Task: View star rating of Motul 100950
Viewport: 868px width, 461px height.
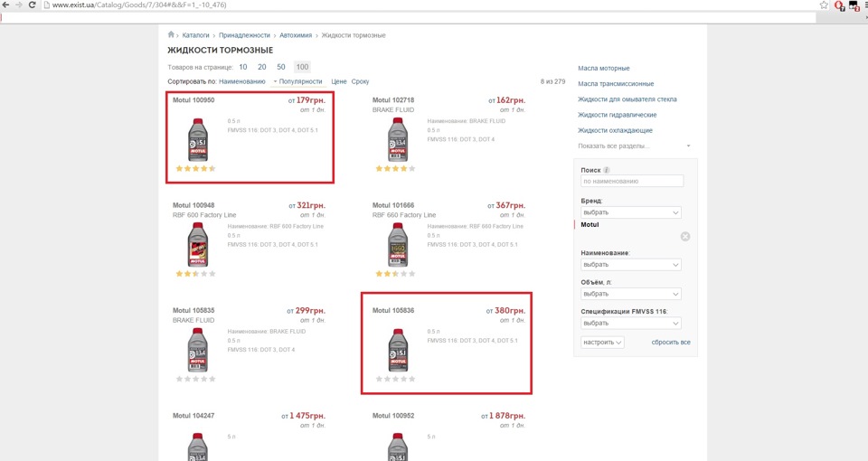Action: click(x=195, y=168)
